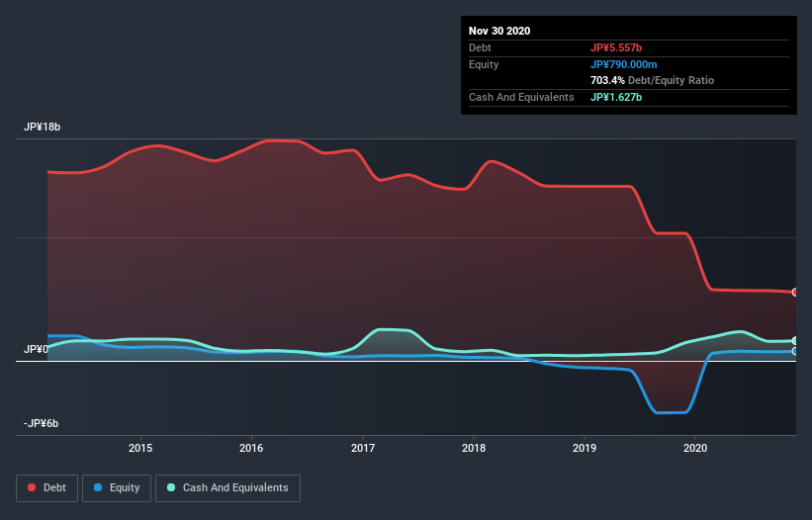Click the -JP¥6b y-axis label
The width and height of the screenshot is (812, 520).
pos(41,423)
